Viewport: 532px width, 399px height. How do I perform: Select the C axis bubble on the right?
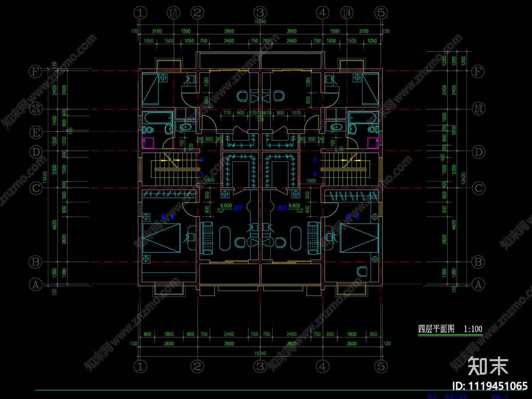tap(478, 188)
